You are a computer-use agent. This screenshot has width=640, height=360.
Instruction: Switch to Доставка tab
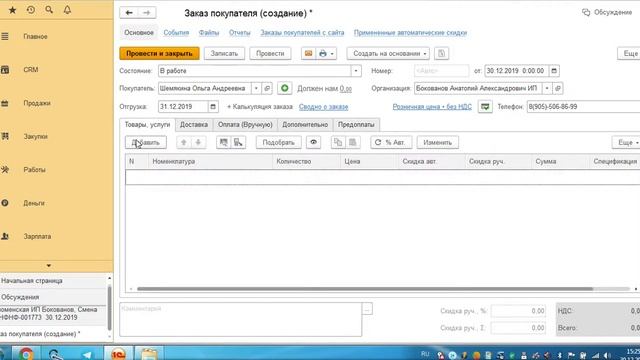click(194, 125)
